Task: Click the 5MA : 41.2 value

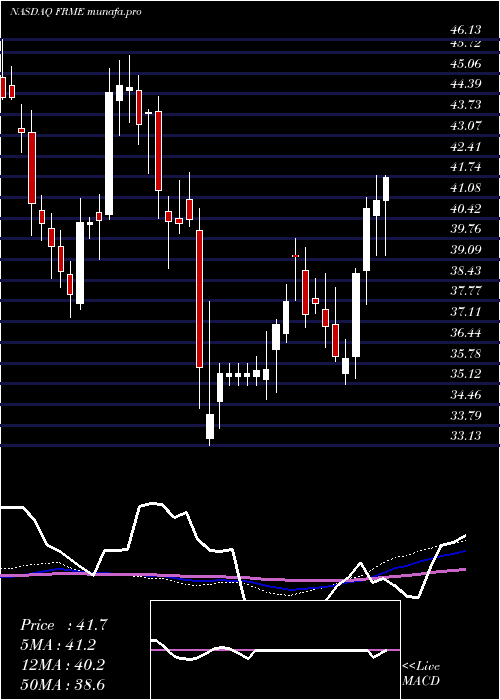Action: pyautogui.click(x=58, y=645)
